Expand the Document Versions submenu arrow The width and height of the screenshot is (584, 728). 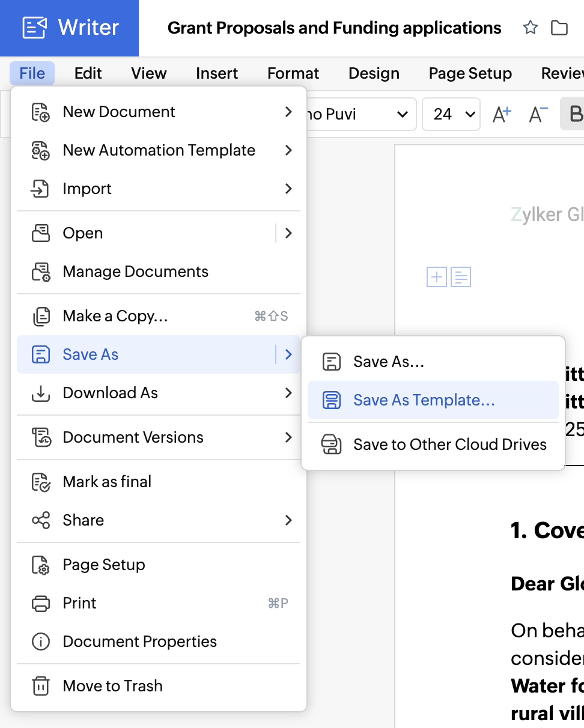pos(288,437)
